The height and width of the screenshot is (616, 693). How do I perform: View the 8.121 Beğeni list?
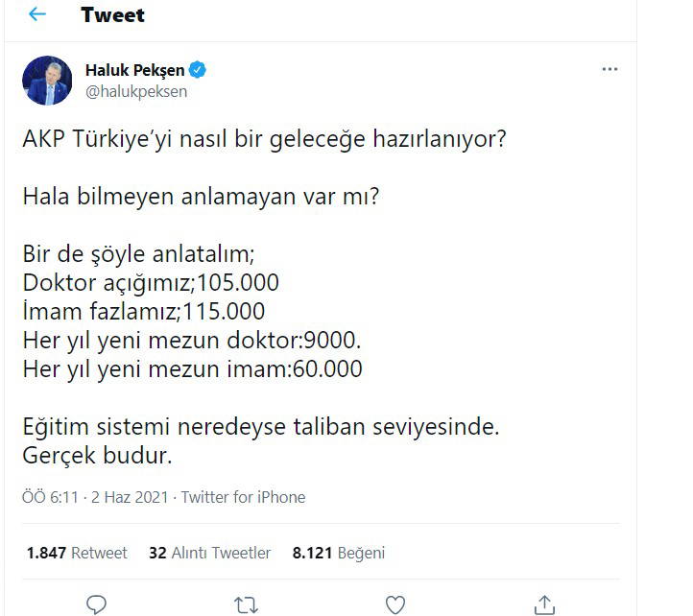point(338,553)
